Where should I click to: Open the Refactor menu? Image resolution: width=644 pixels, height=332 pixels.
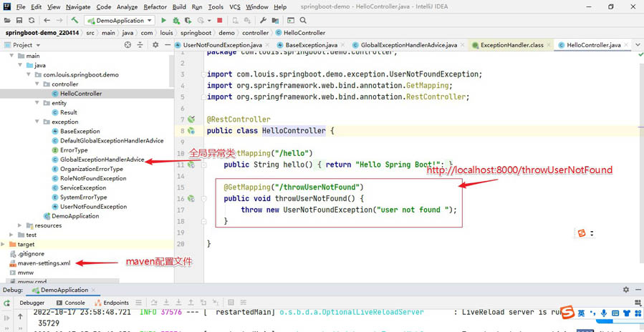pyautogui.click(x=155, y=7)
